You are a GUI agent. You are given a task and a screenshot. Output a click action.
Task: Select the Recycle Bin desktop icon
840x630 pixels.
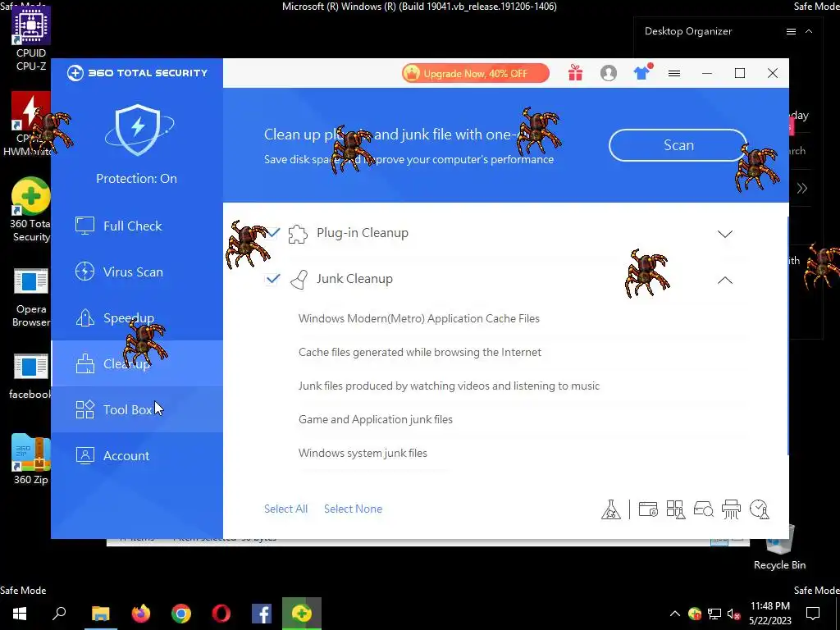(779, 546)
